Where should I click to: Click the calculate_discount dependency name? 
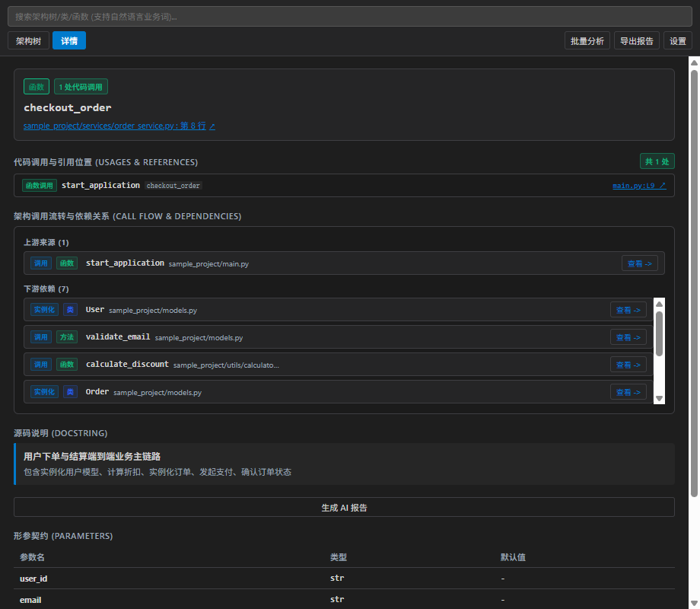click(x=127, y=364)
